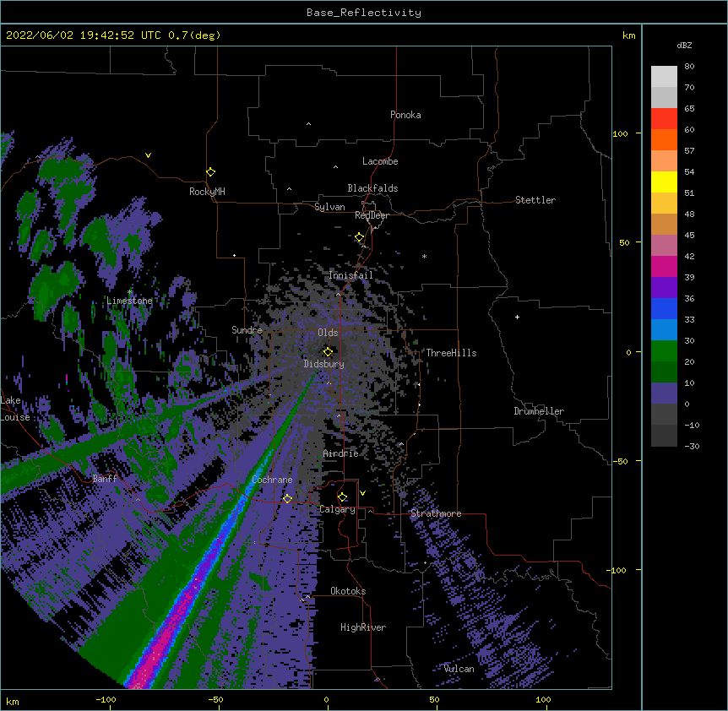Click the RockyMH town label
728x711 pixels.
tap(207, 192)
